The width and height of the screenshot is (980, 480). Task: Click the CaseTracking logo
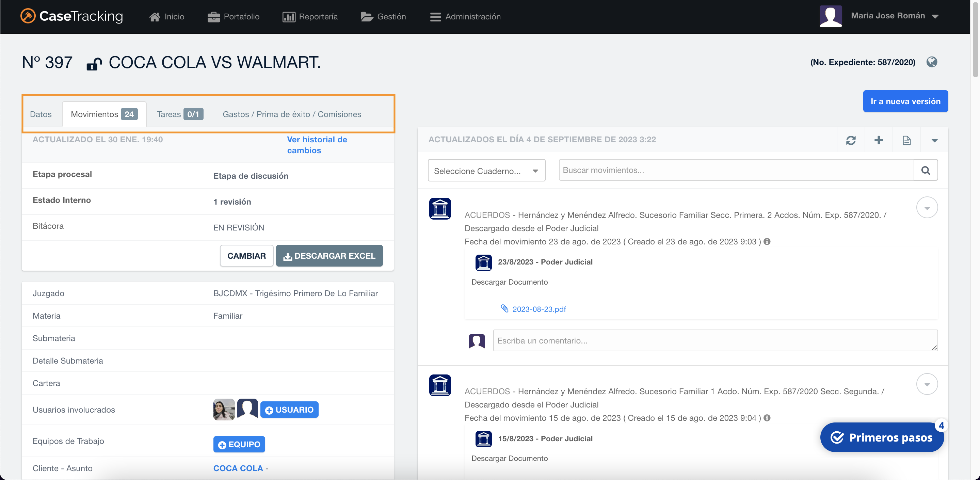(71, 16)
